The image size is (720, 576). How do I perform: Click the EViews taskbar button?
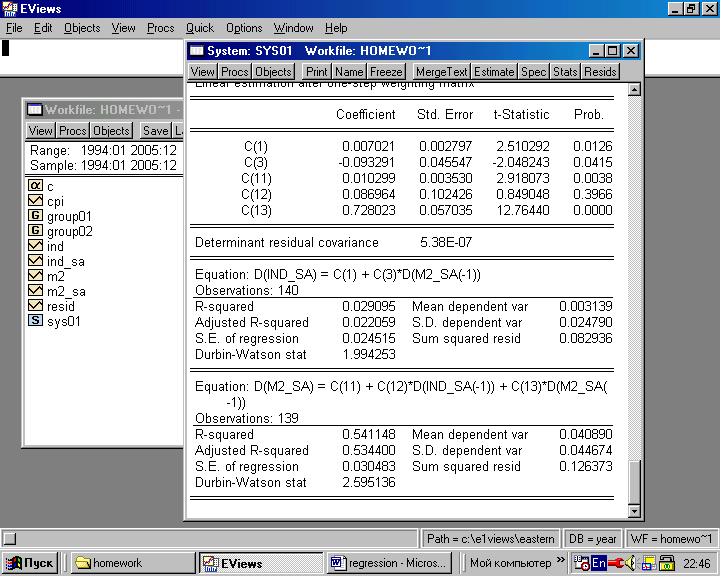click(261, 563)
